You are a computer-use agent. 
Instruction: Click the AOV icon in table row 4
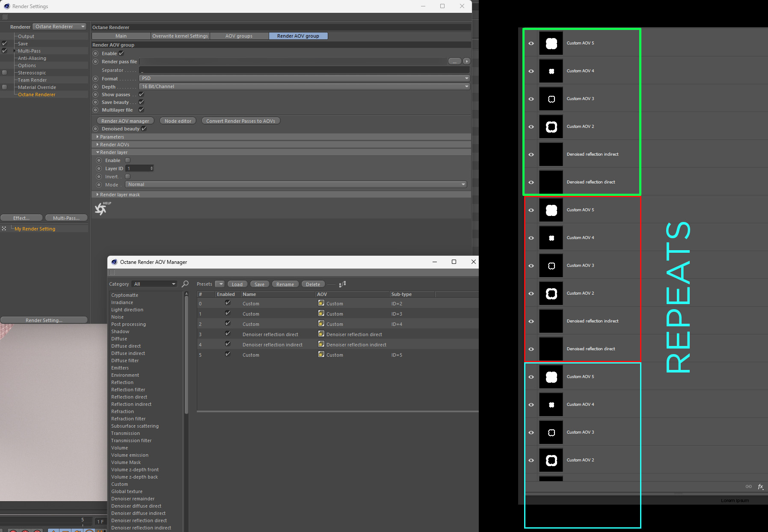click(321, 344)
